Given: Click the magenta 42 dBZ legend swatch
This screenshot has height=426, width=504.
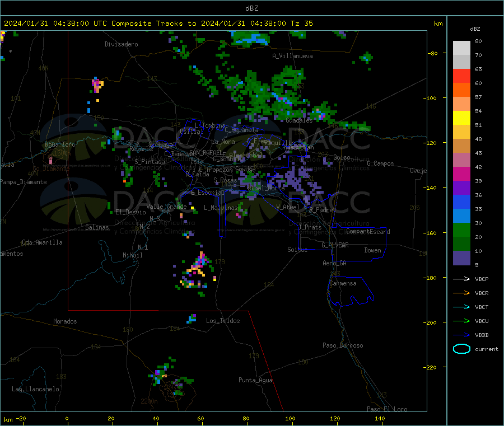Looking at the screenshot, I should [461, 174].
